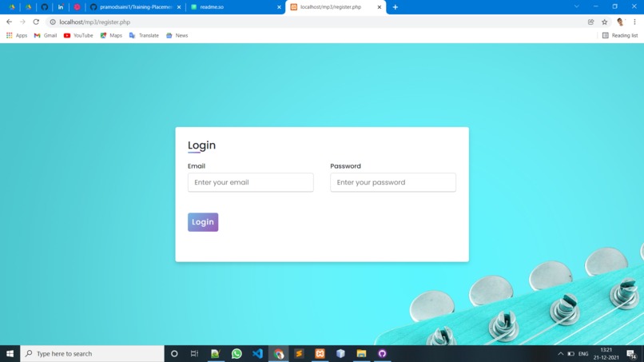Click the Chrome taskbar icon

(x=279, y=353)
